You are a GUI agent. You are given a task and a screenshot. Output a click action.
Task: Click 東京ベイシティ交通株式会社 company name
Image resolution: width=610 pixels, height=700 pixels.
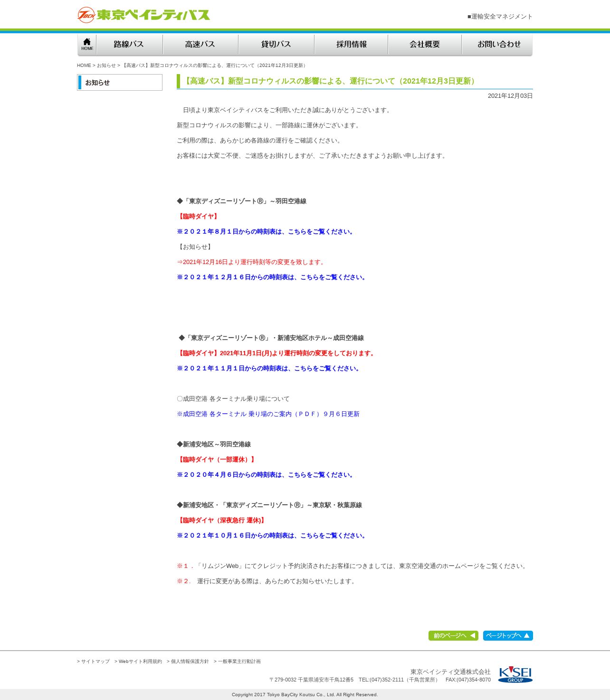click(x=450, y=672)
